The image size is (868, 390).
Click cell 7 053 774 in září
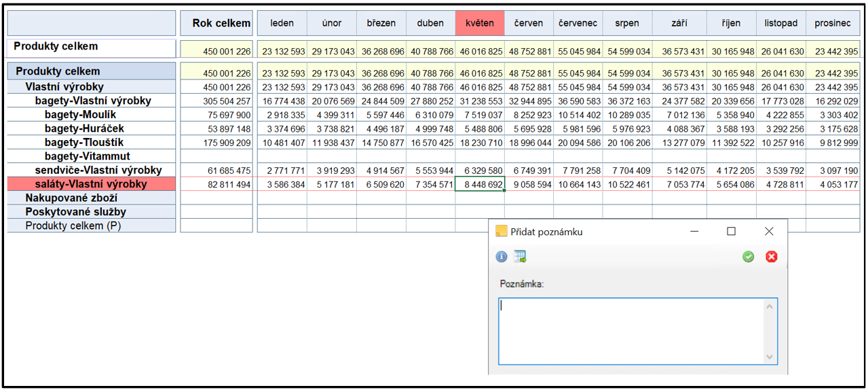679,184
